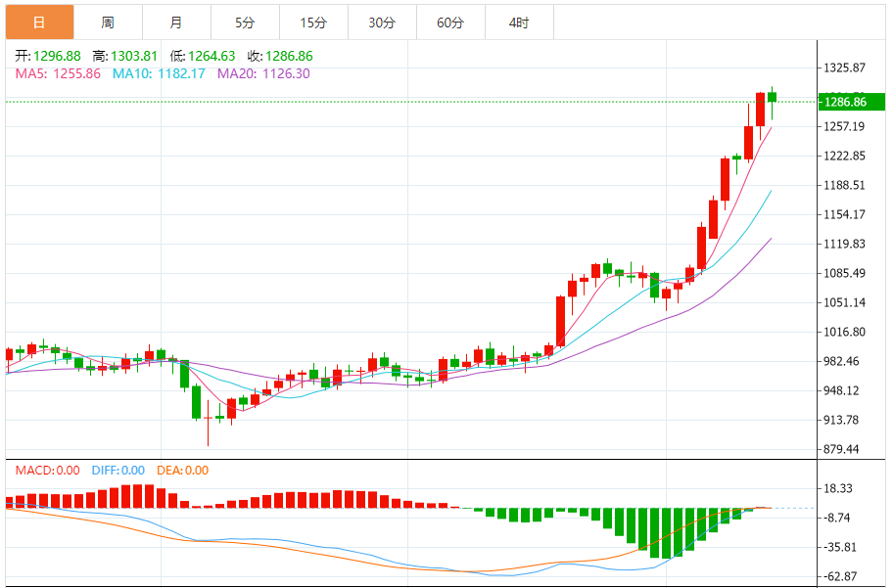This screenshot has height=588, width=893.
Task: Click the 982.46 price axis label
Action: point(842,361)
